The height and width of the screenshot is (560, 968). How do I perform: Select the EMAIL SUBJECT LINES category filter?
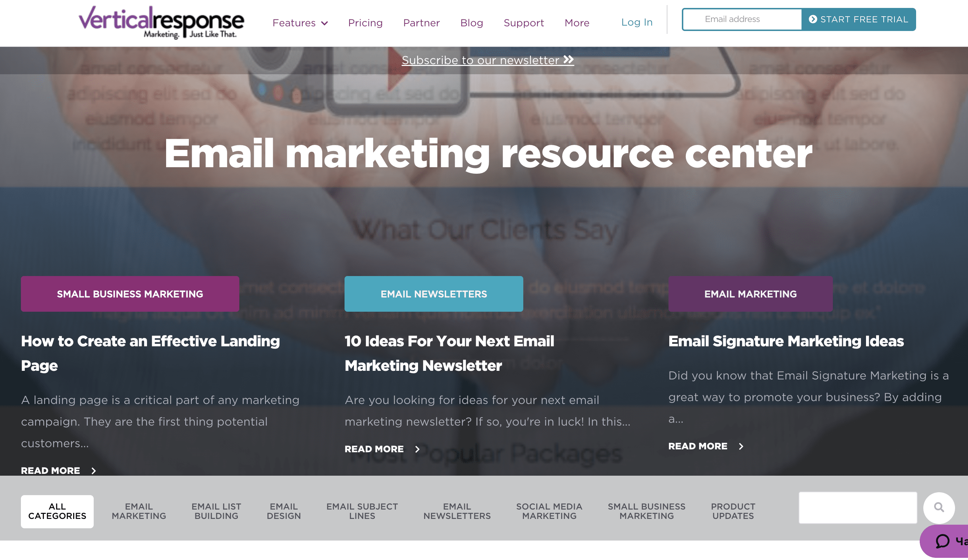tap(362, 511)
